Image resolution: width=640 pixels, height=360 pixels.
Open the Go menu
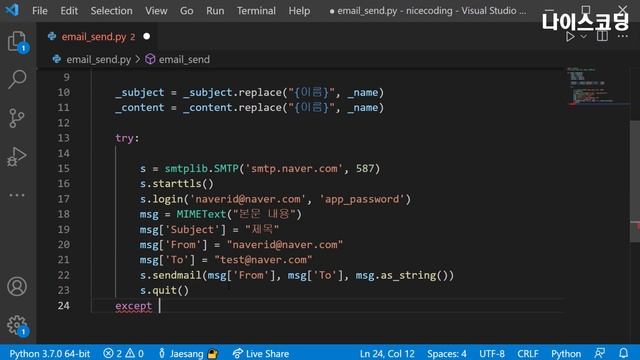(187, 11)
